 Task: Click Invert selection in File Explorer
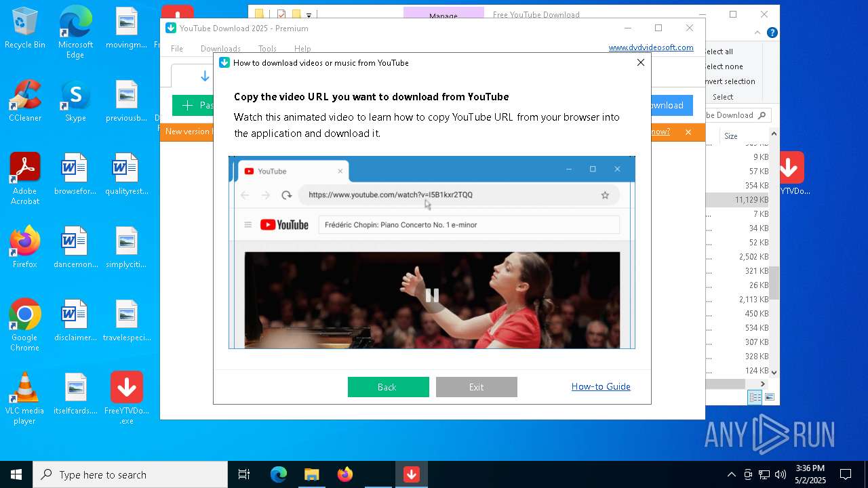pyautogui.click(x=729, y=81)
